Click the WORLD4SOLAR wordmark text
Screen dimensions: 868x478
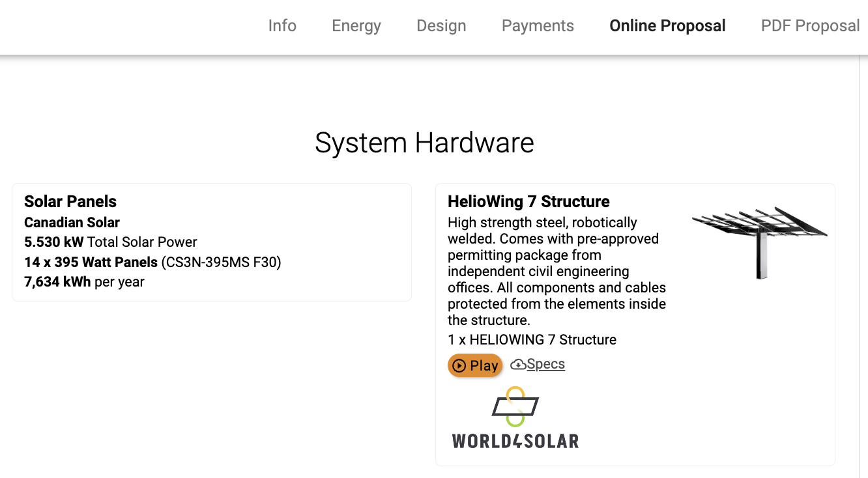click(515, 441)
